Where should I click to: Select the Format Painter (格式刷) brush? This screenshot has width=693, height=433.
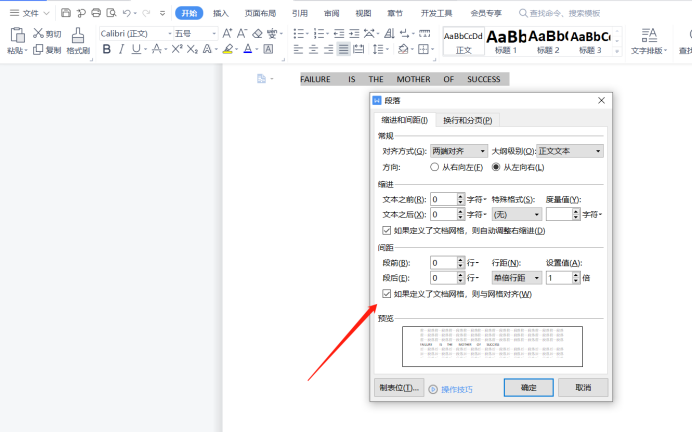click(x=78, y=35)
